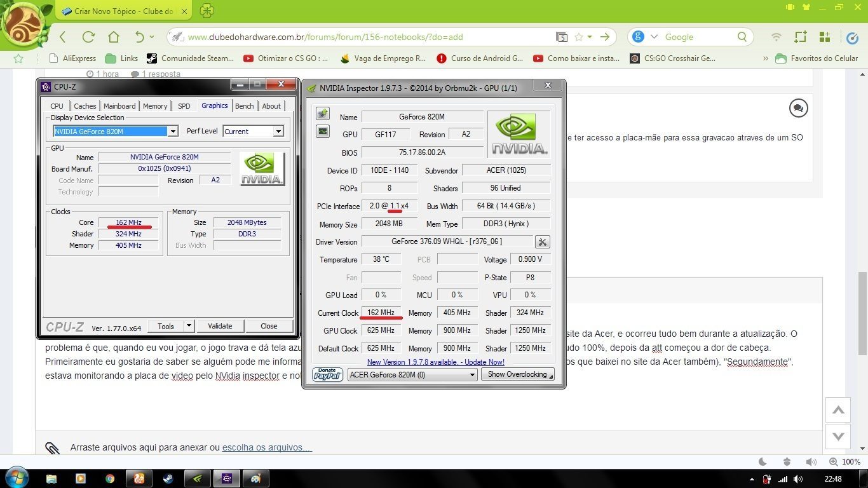Click the undo closed tab arrow

[140, 37]
